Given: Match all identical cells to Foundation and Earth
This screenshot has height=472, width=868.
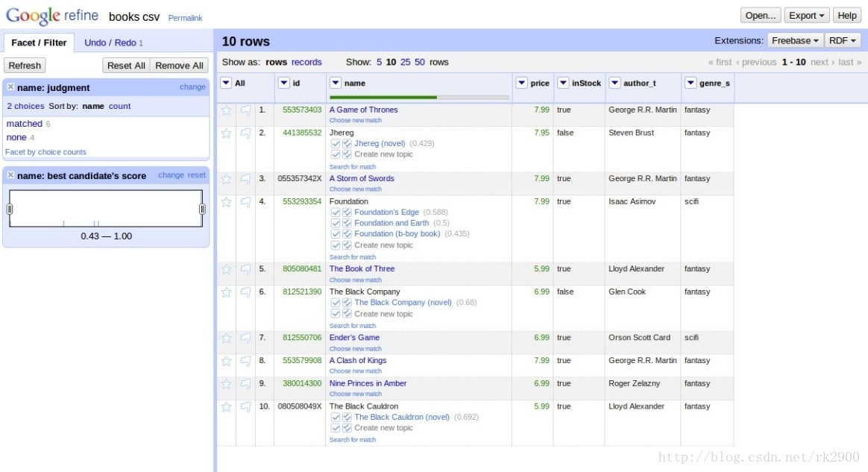Looking at the screenshot, I should tap(347, 224).
